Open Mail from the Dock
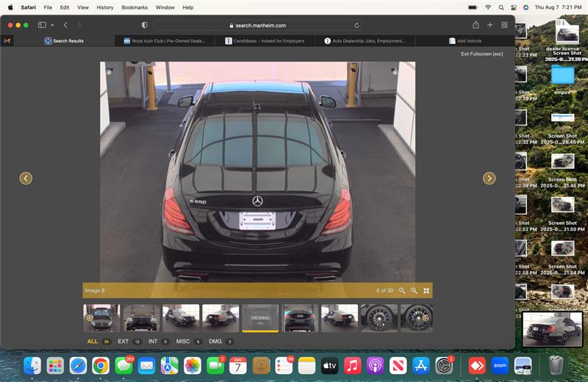Image resolution: width=588 pixels, height=382 pixels. pyautogui.click(x=146, y=366)
